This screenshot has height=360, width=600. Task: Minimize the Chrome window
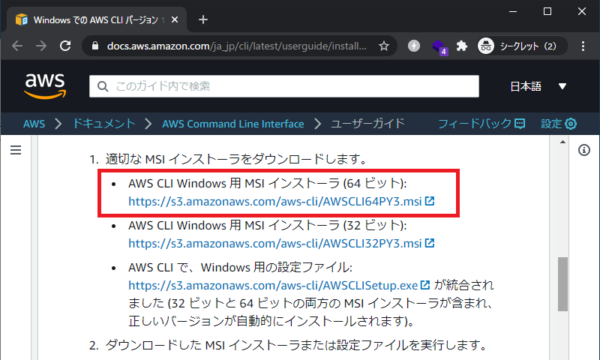click(513, 11)
